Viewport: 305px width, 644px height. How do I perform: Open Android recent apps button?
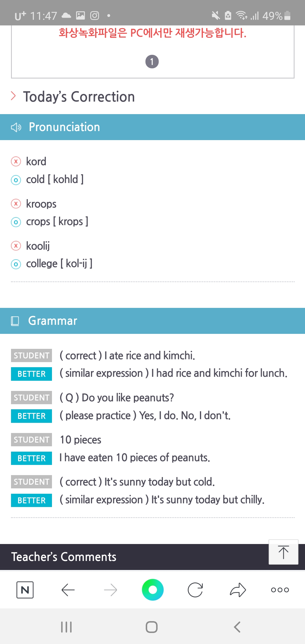click(x=66, y=627)
